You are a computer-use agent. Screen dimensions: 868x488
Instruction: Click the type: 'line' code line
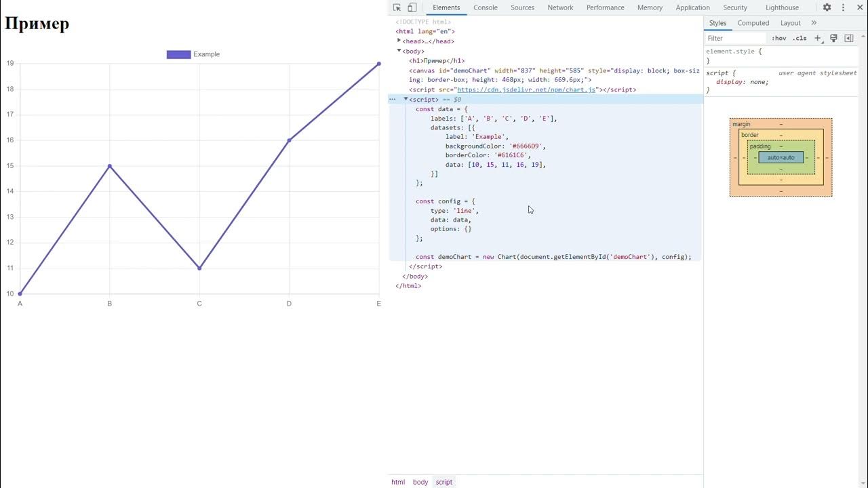coord(454,211)
